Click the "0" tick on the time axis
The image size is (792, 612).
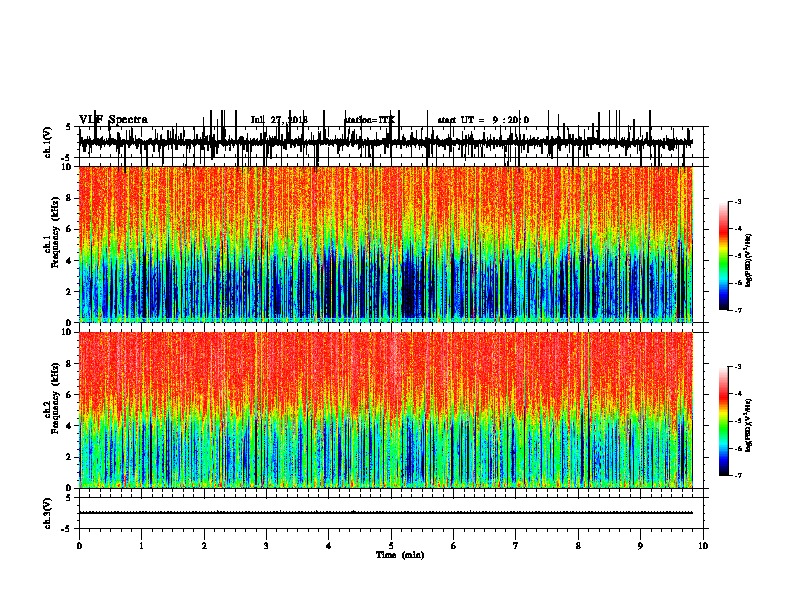79,546
